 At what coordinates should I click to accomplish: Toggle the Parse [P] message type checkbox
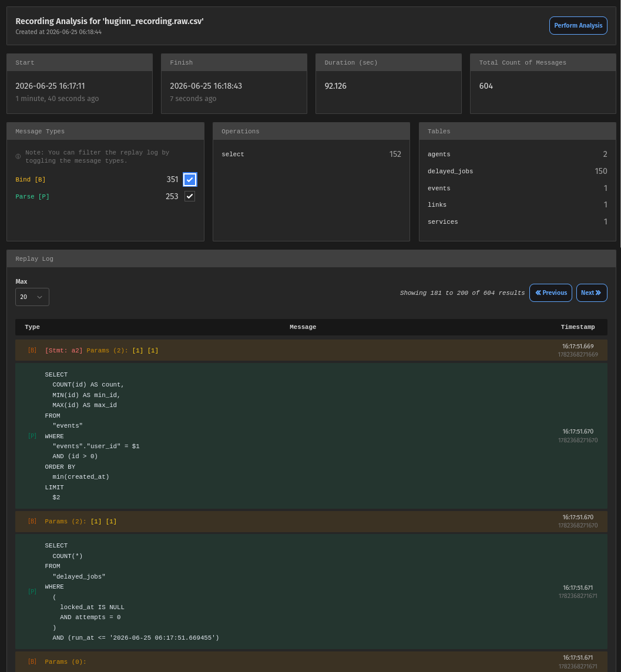pyautogui.click(x=189, y=196)
